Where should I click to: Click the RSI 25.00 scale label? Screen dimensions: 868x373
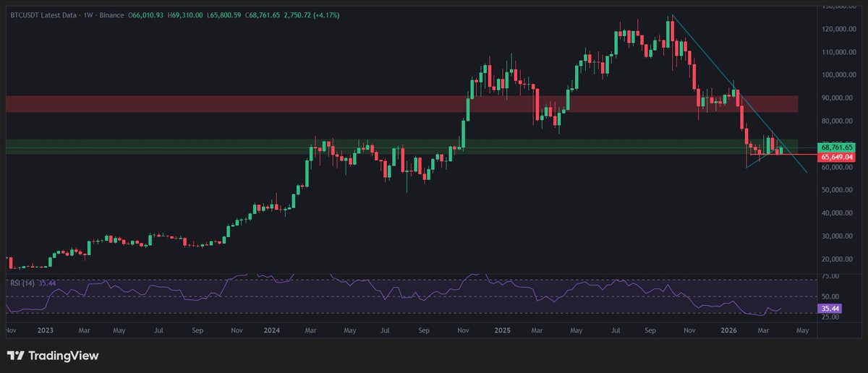[830, 317]
